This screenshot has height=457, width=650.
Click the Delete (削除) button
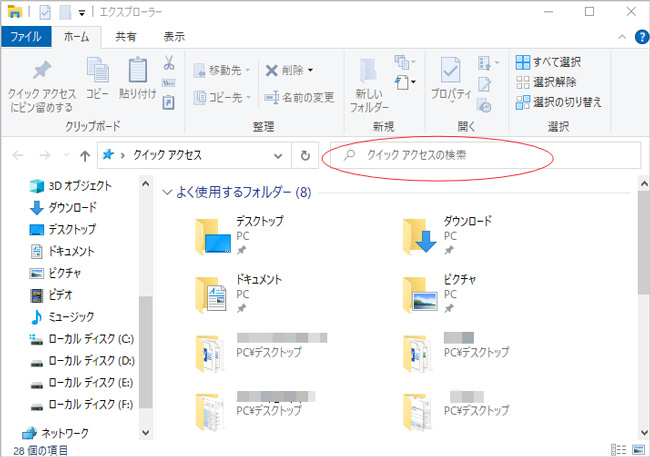(284, 70)
